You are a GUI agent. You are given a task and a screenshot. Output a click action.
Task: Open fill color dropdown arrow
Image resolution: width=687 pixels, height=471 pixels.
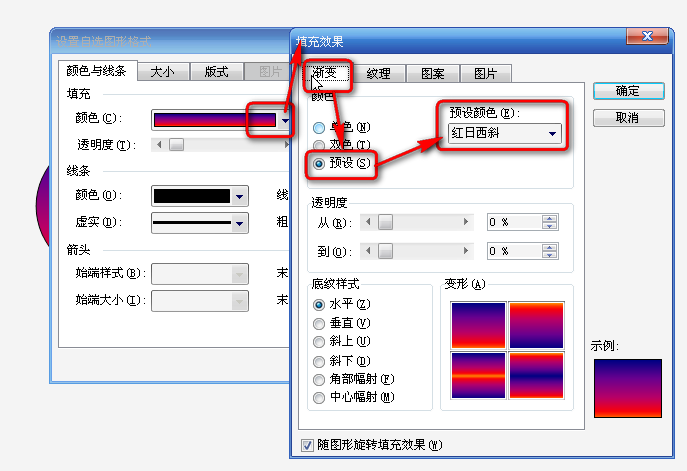(x=286, y=120)
